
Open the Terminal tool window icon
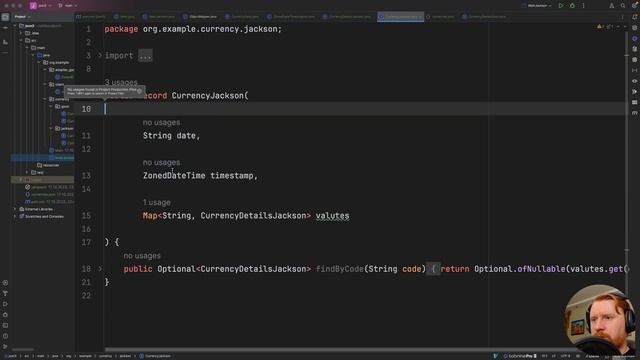5,325
